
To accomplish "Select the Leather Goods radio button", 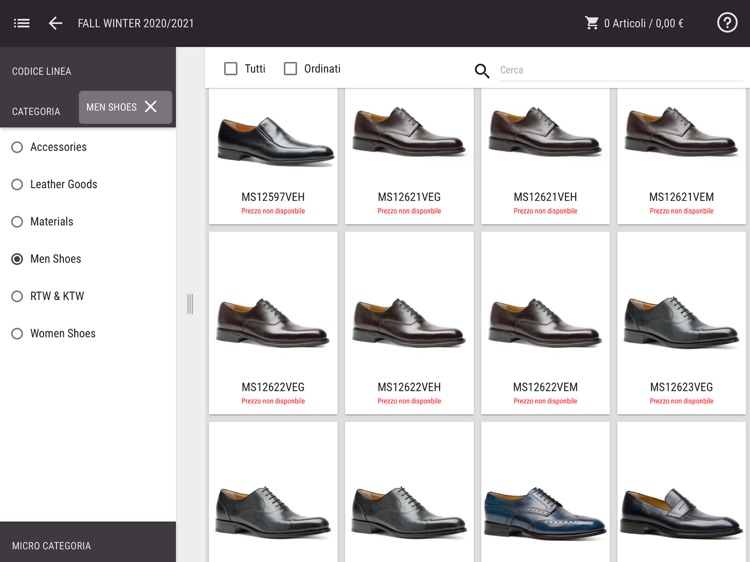I will (x=17, y=185).
